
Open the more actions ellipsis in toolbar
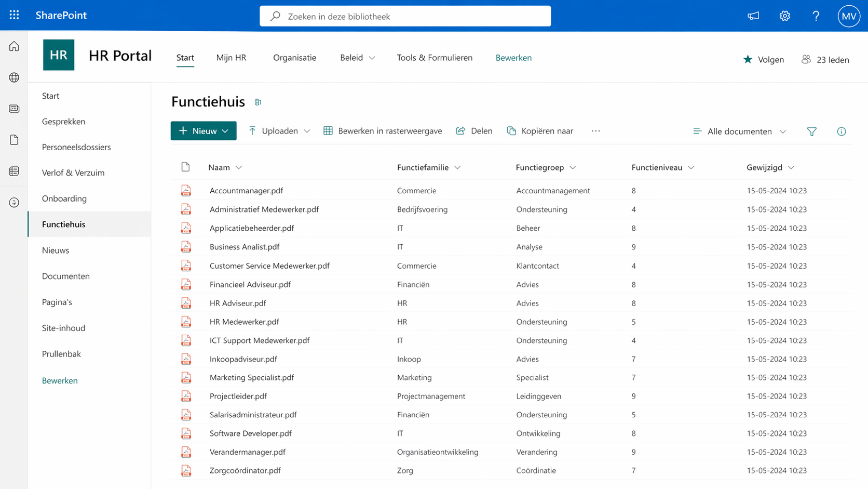click(x=595, y=131)
